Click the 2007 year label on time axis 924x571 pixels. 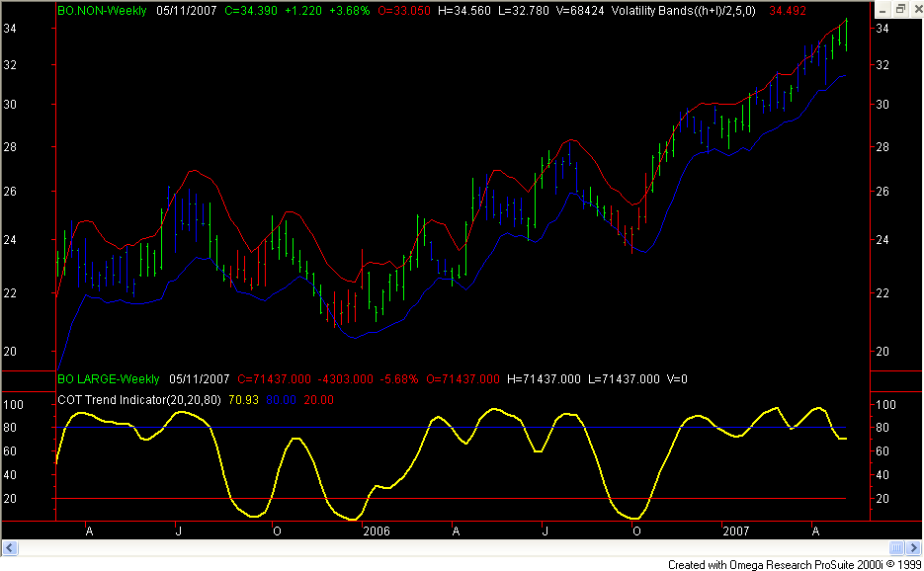click(x=736, y=530)
